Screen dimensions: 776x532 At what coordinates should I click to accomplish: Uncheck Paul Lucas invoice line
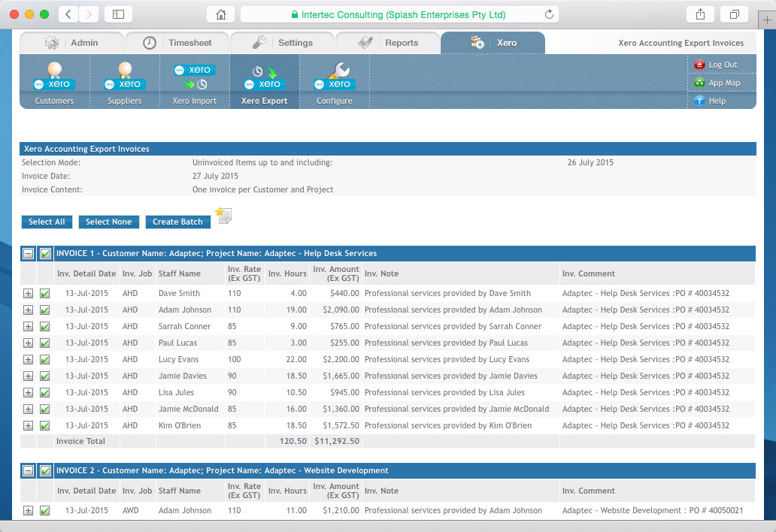pyautogui.click(x=44, y=343)
